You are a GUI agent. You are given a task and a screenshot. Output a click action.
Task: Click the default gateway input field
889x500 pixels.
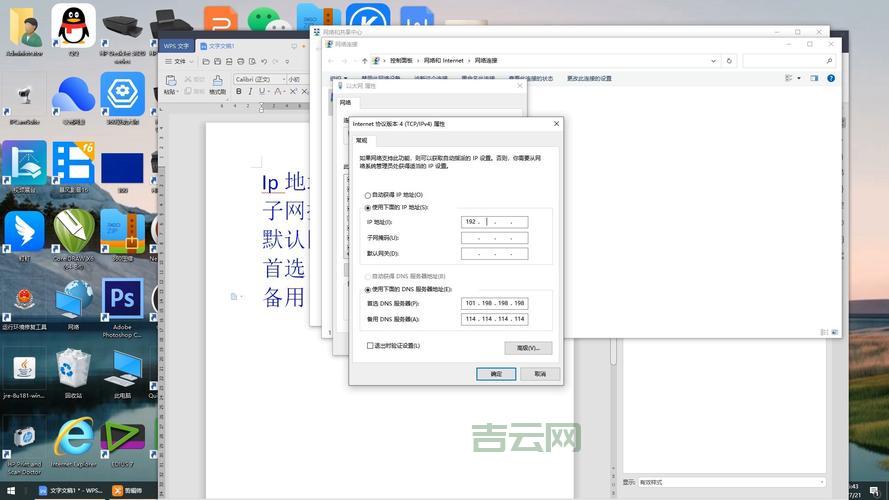click(494, 253)
